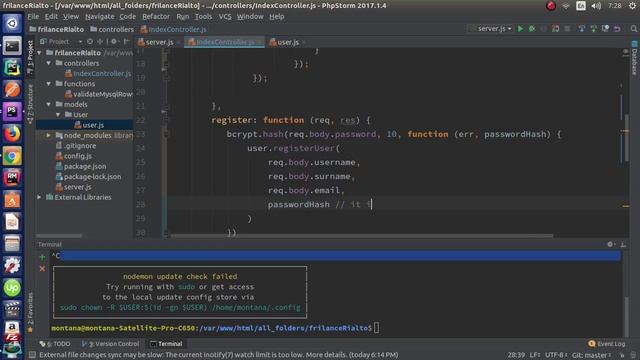Screen dimensions: 640x360
Task: Toggle the Project side panel button
Action: (x=30, y=57)
